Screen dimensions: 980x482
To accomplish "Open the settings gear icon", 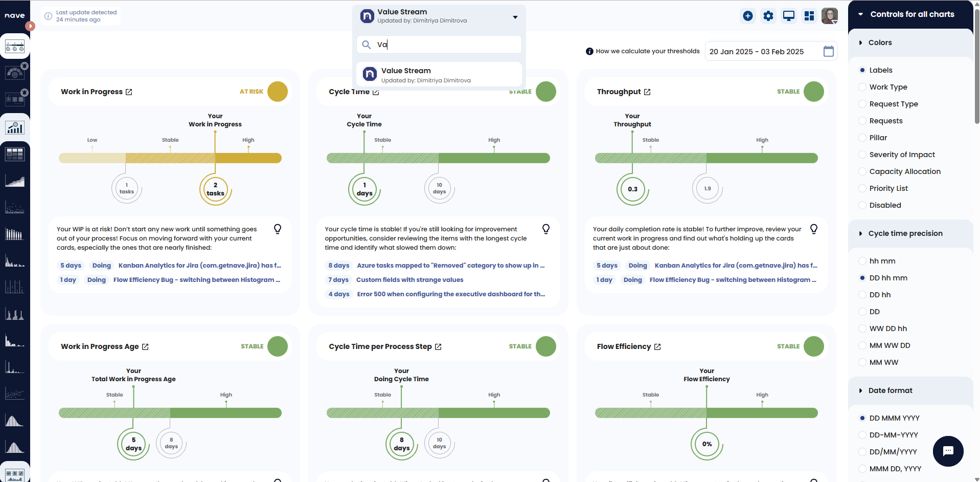I will click(x=768, y=16).
